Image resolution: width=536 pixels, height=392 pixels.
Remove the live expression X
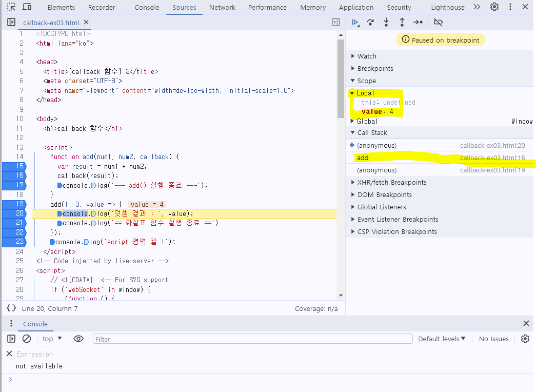(9, 354)
